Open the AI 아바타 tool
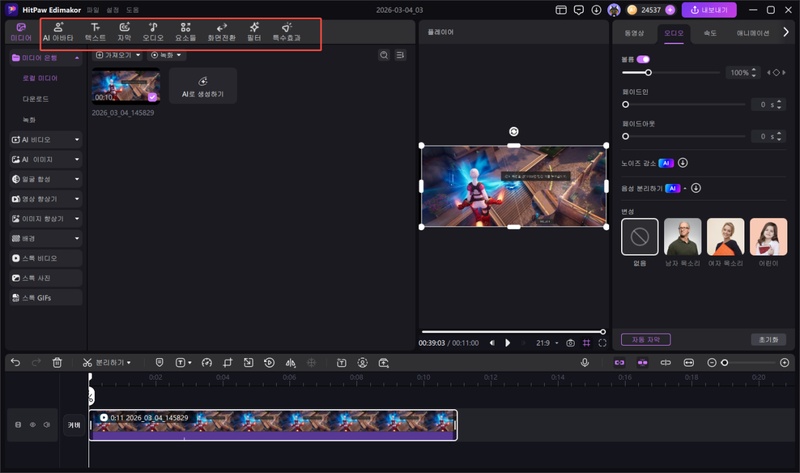The height and width of the screenshot is (473, 800). (x=58, y=31)
